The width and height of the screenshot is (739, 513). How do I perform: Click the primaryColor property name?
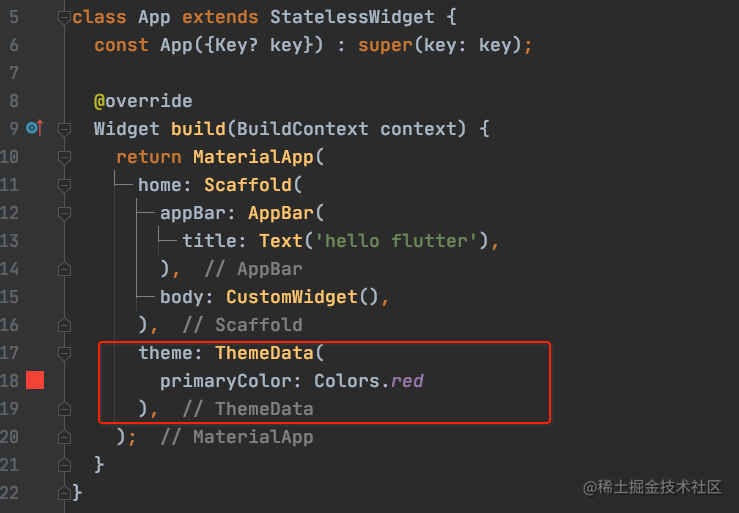tap(225, 381)
